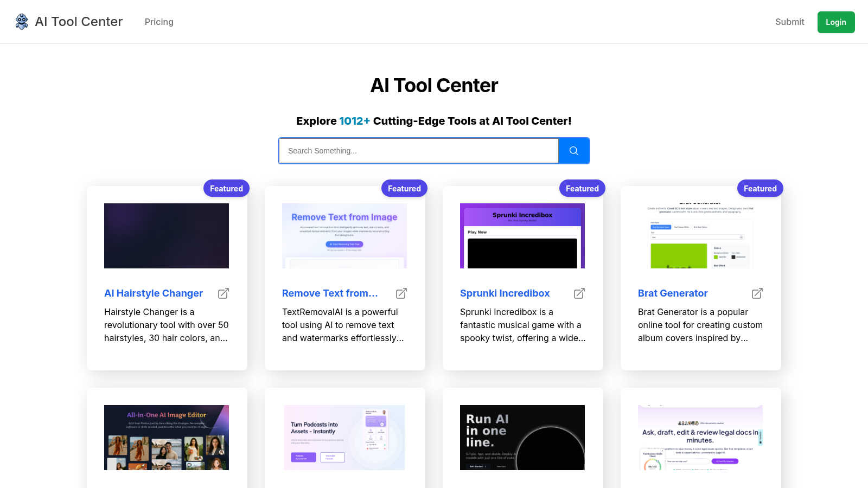Click the All-in-One AI Image Editor thumbnail
This screenshot has height=488, width=868.
pos(167,438)
